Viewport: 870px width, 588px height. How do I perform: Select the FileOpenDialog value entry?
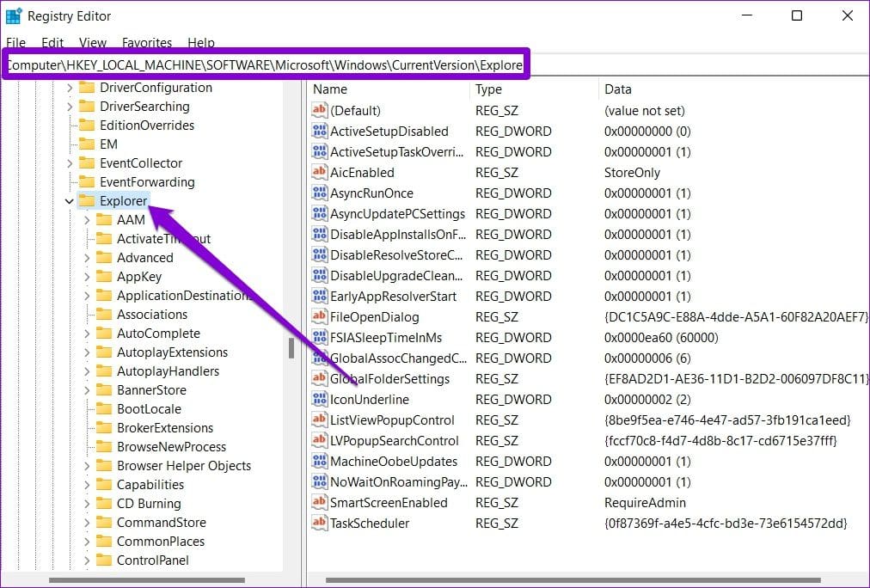click(x=374, y=317)
